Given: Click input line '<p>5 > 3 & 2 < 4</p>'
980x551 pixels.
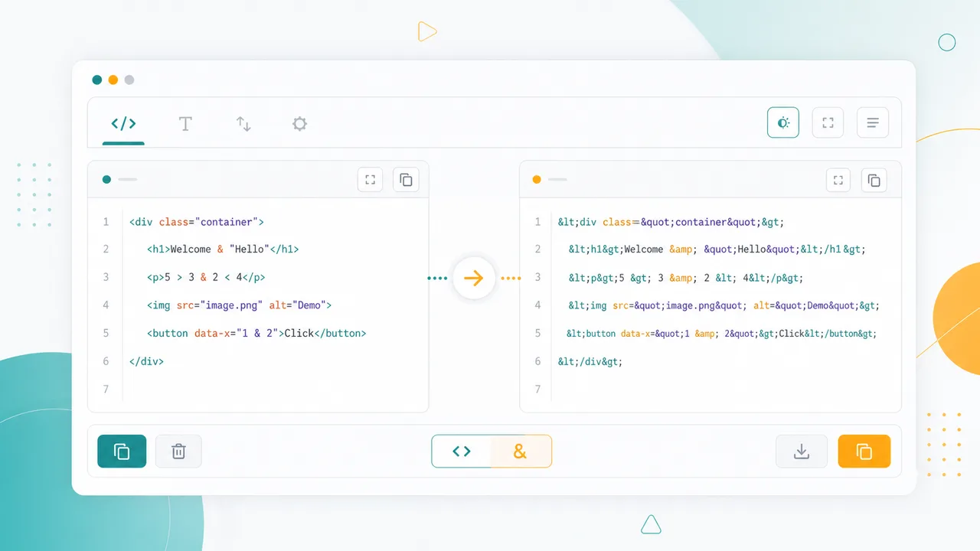Looking at the screenshot, I should pos(206,277).
